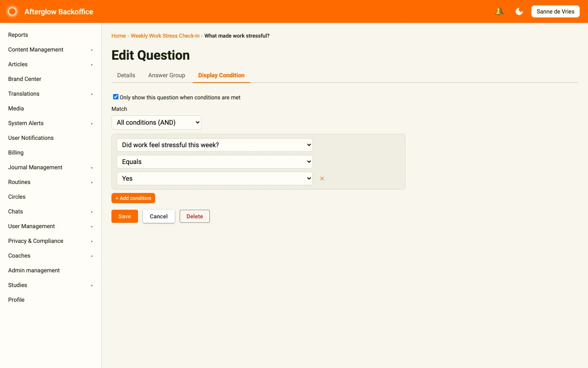Click the Afterglow logo circle icon
The width and height of the screenshot is (588, 368).
tap(12, 11)
